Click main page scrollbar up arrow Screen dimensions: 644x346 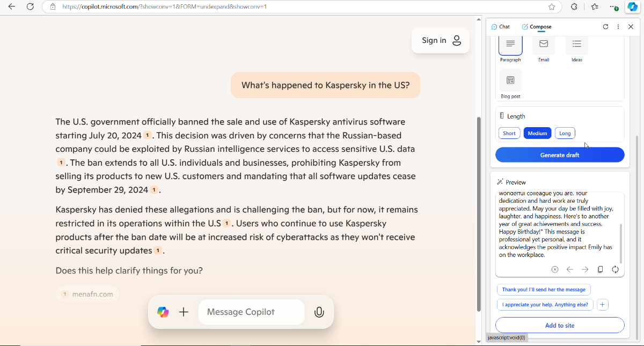pyautogui.click(x=479, y=20)
